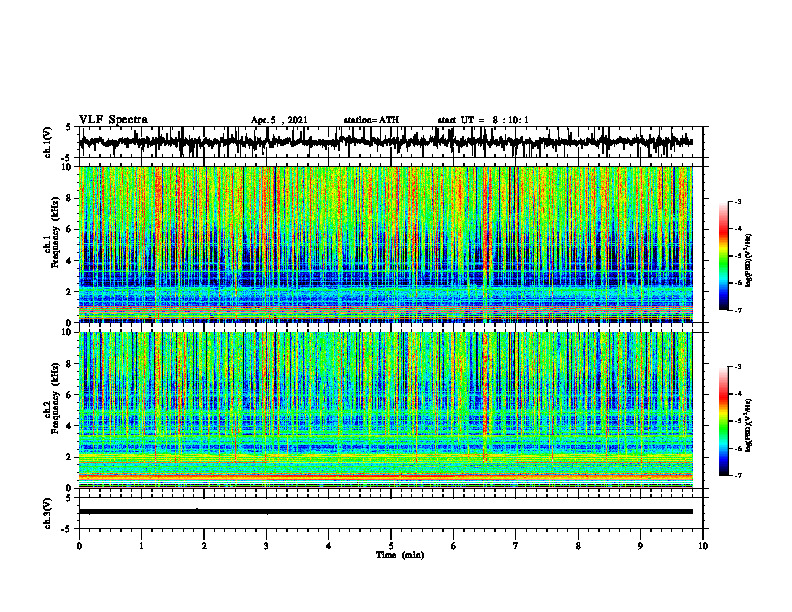Click time axis tick label 10
This screenshot has height=612, width=792.
(x=703, y=546)
